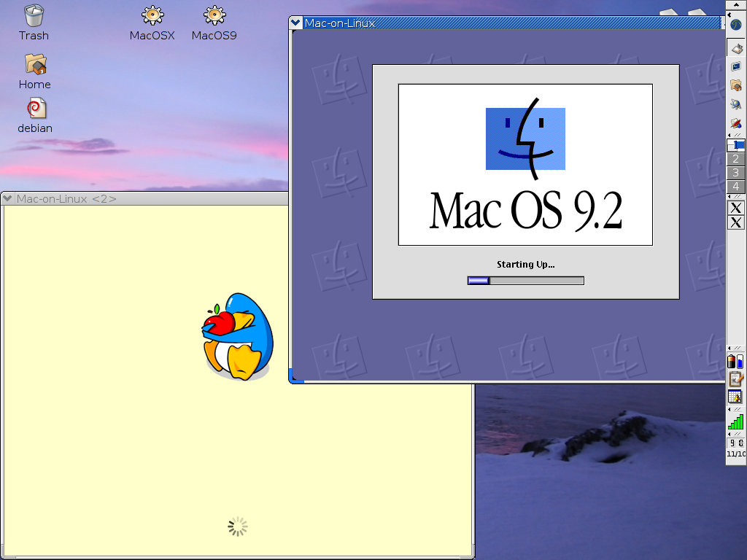Click the 11/10 date in panel
The height and width of the screenshot is (560, 747).
[736, 454]
